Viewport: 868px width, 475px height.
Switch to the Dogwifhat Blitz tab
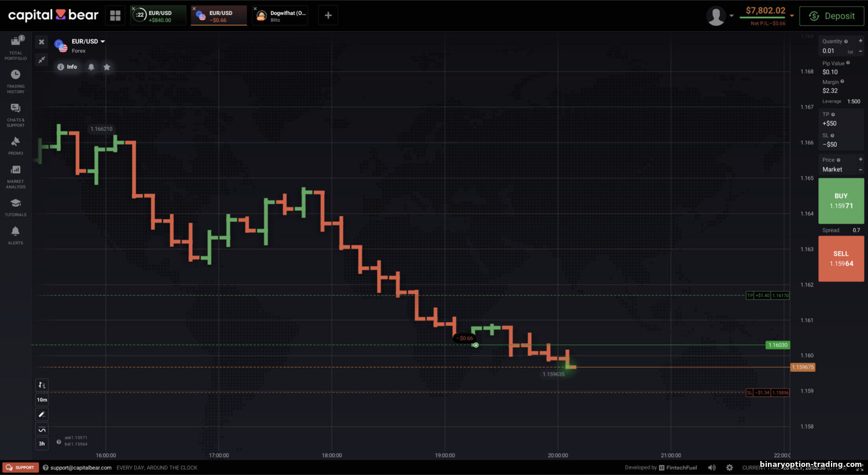(281, 16)
